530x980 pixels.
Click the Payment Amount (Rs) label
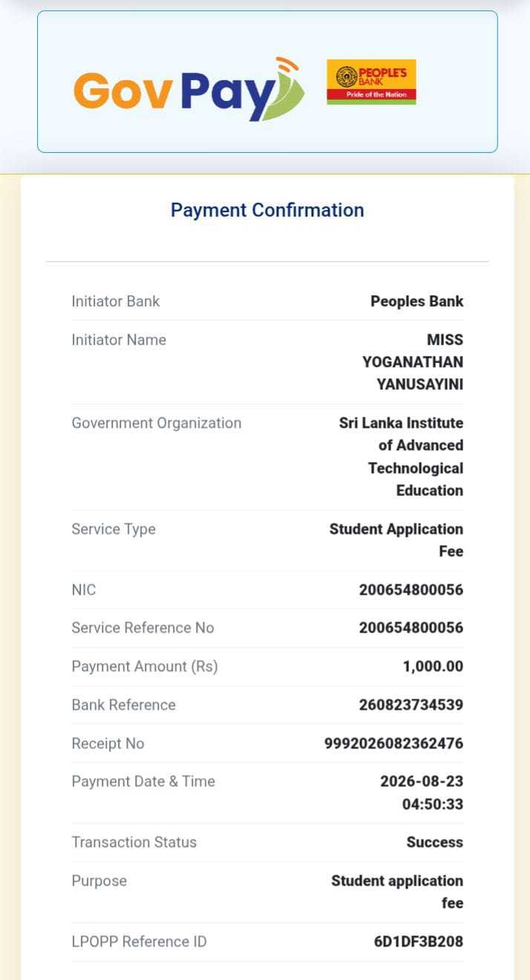[145, 667]
